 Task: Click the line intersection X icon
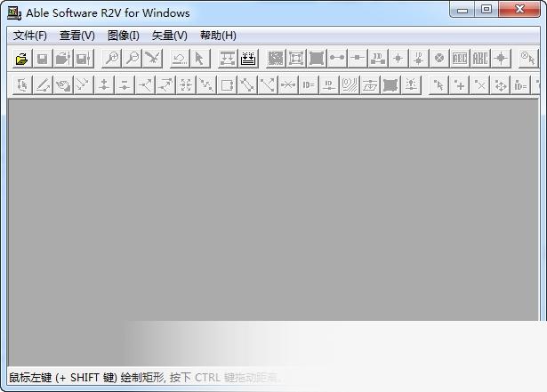pyautogui.click(x=288, y=85)
